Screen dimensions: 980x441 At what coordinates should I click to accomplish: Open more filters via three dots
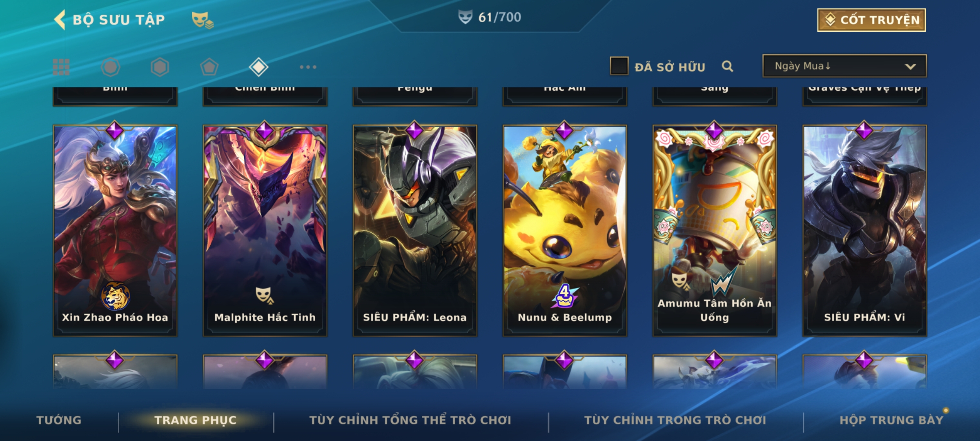308,67
